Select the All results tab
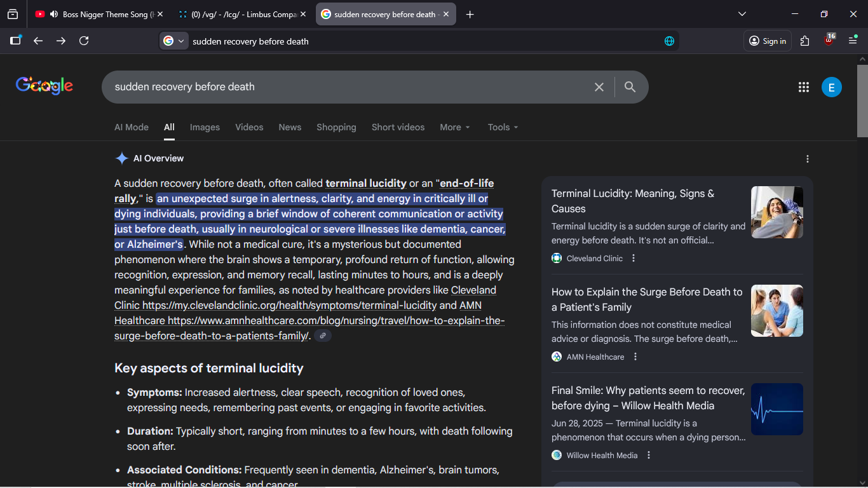The height and width of the screenshot is (488, 868). [x=169, y=127]
